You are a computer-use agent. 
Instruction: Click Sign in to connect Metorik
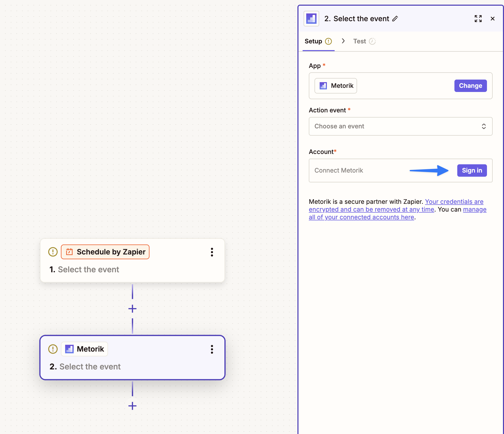click(x=472, y=171)
